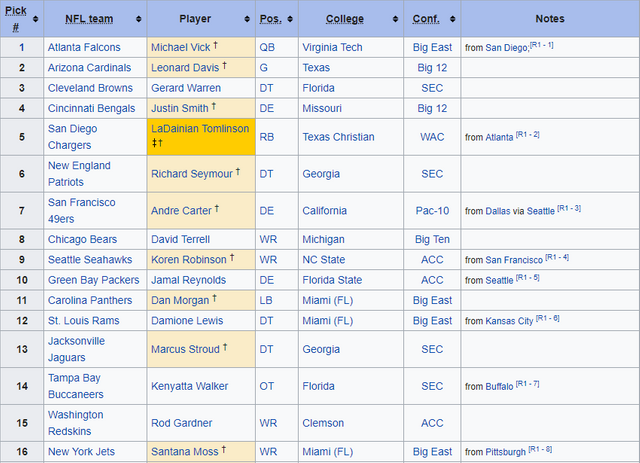The image size is (640, 463).
Task: Open the New England Patriots link
Action: tap(79, 174)
